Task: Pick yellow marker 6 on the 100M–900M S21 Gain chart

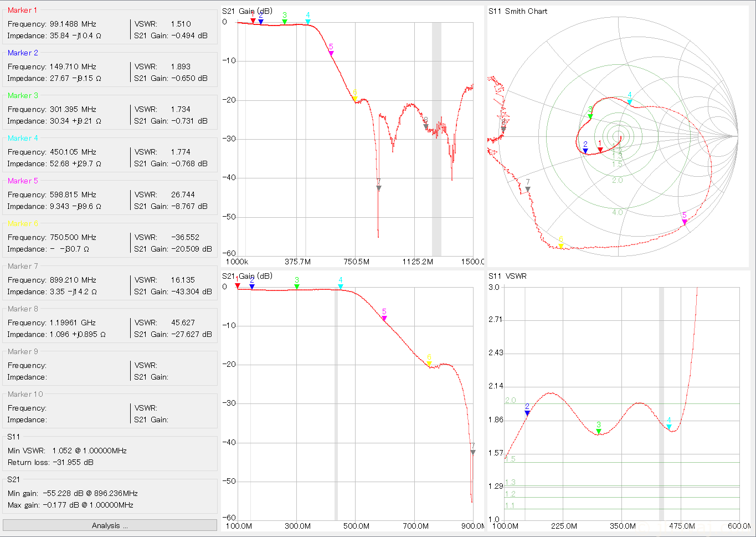Action: pos(429,364)
